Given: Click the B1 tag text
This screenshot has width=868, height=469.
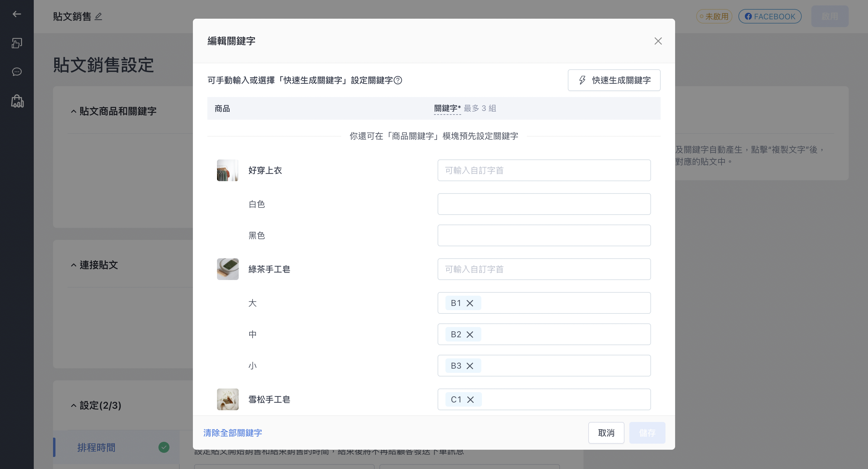Looking at the screenshot, I should 456,303.
